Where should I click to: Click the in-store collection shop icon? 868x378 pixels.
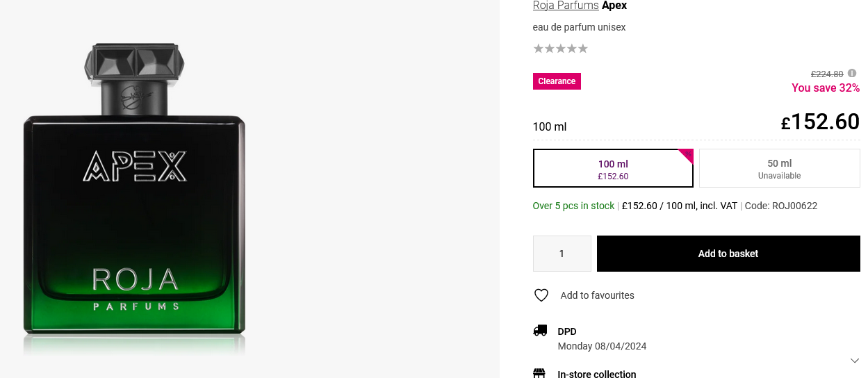540,373
